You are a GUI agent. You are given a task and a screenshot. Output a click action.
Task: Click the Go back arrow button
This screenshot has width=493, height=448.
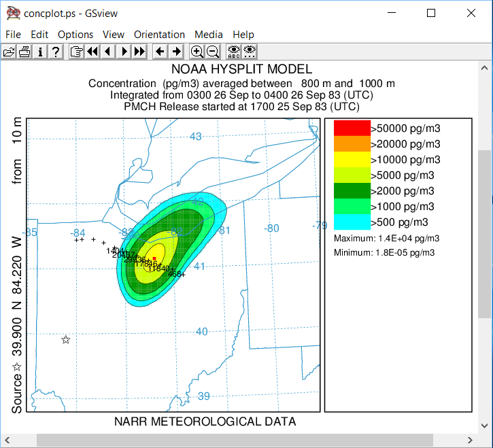(x=160, y=51)
